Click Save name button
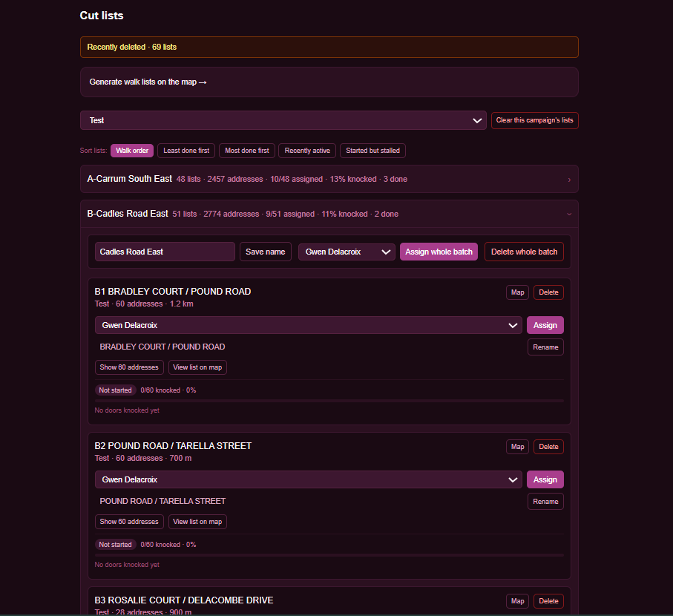 (265, 252)
